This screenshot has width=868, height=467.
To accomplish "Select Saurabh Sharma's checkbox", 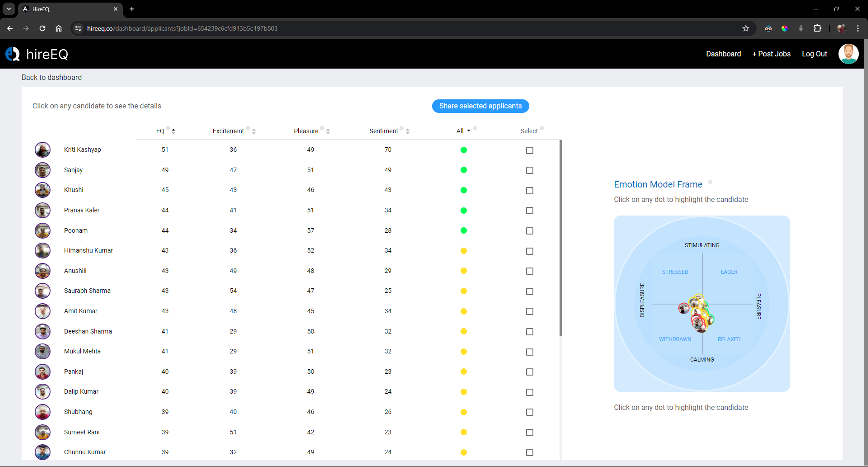I will (x=530, y=291).
